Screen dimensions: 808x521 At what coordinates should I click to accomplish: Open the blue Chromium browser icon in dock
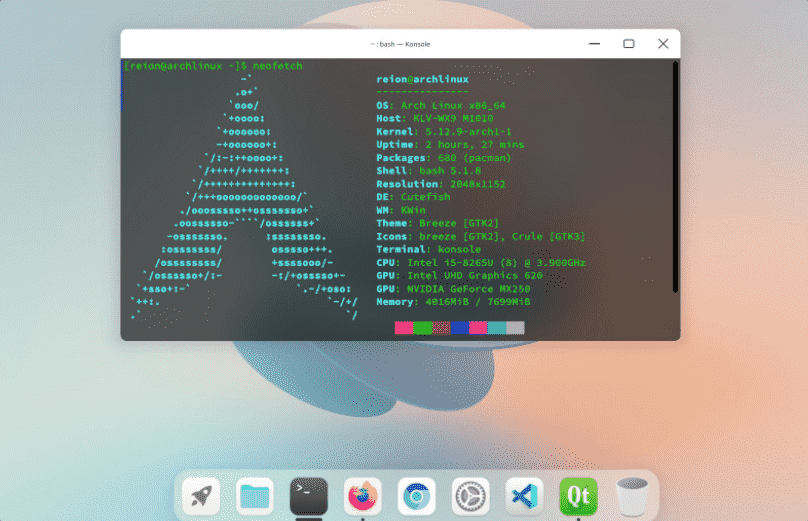pyautogui.click(x=416, y=496)
